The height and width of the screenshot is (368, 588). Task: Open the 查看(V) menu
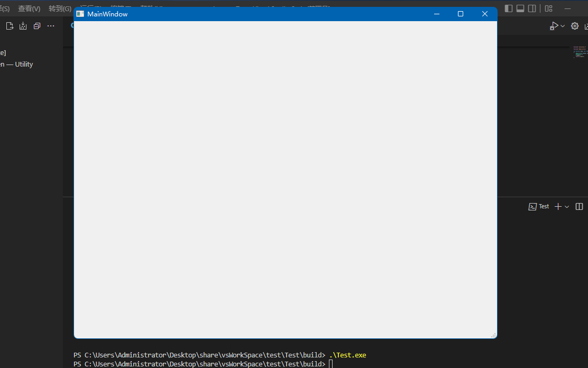[x=29, y=8]
